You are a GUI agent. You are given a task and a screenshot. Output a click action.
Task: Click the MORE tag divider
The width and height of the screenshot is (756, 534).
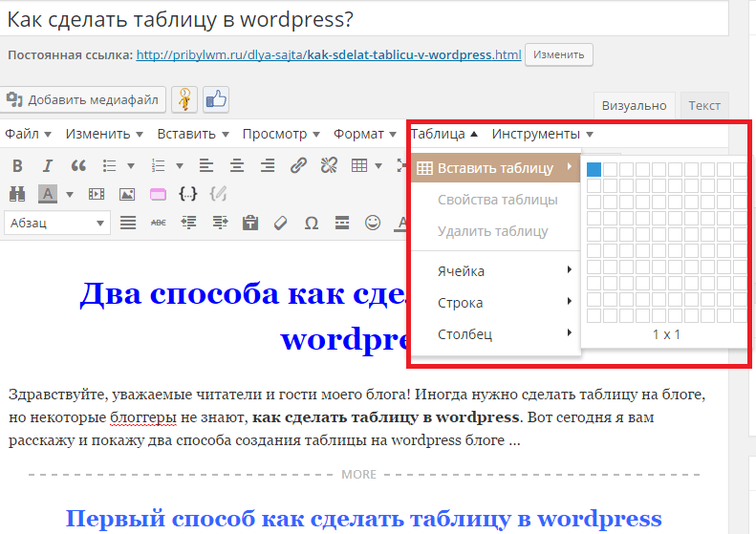click(x=364, y=474)
